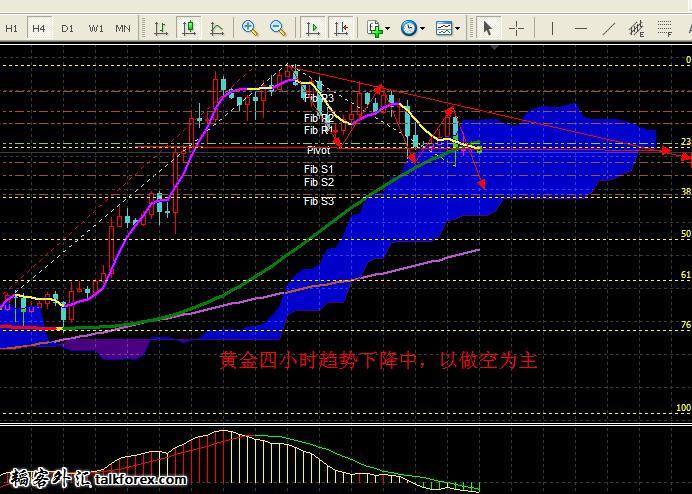
Task: Pick the standard arrow cursor tool
Action: point(488,29)
